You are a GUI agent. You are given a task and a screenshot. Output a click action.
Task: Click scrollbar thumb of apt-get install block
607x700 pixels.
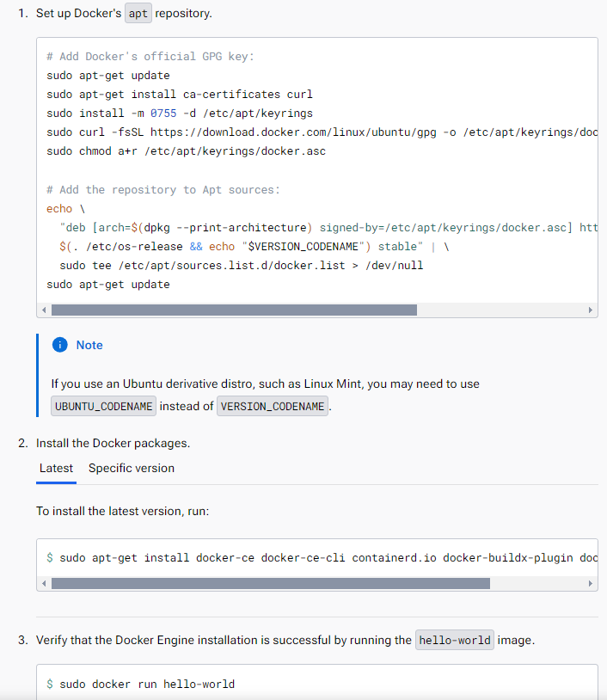tap(271, 584)
